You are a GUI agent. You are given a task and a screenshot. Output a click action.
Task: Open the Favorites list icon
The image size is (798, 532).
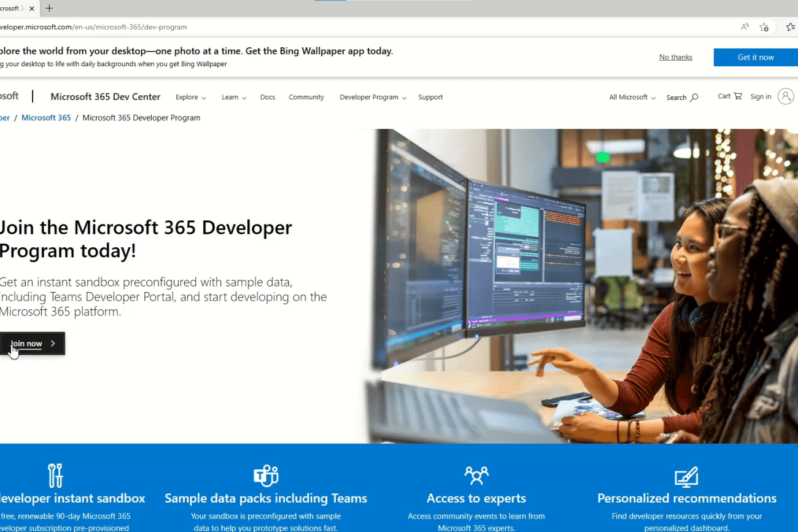coord(791,27)
